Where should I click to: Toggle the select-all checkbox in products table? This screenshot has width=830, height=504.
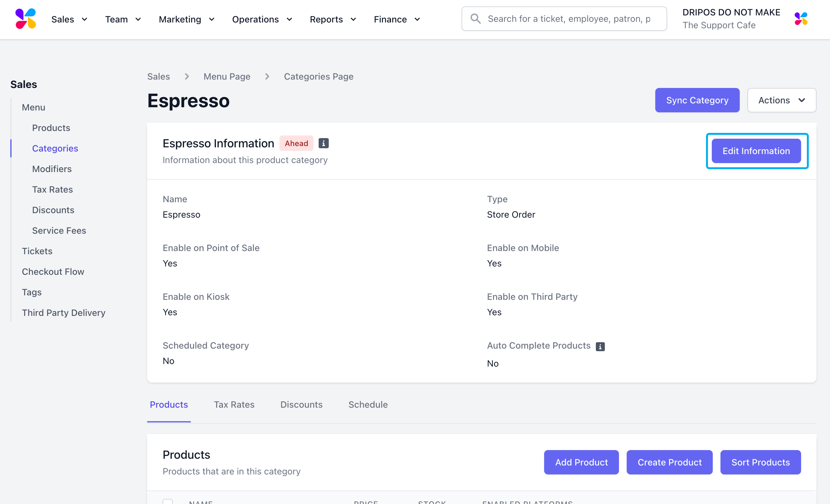167,502
